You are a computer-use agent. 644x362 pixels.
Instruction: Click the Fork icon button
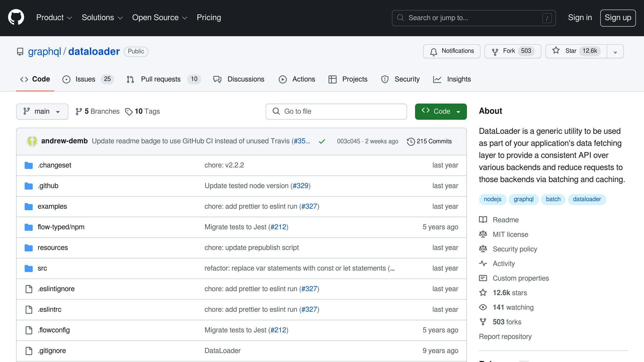(495, 52)
